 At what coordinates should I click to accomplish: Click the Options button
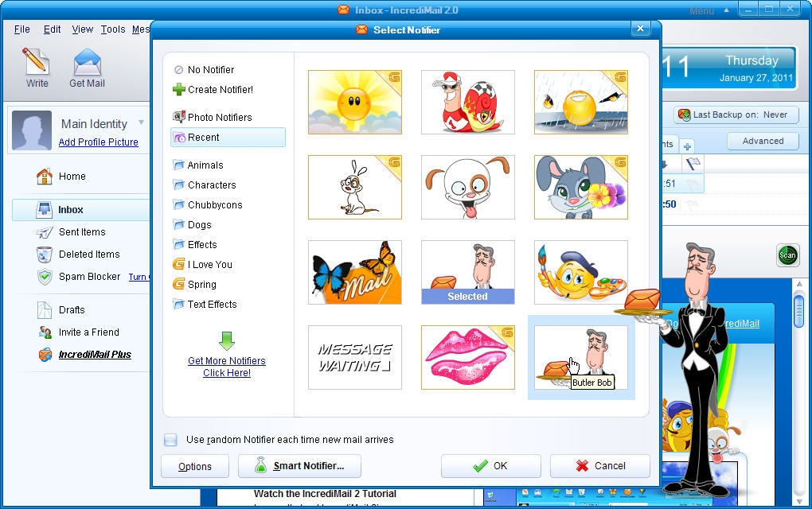(195, 466)
